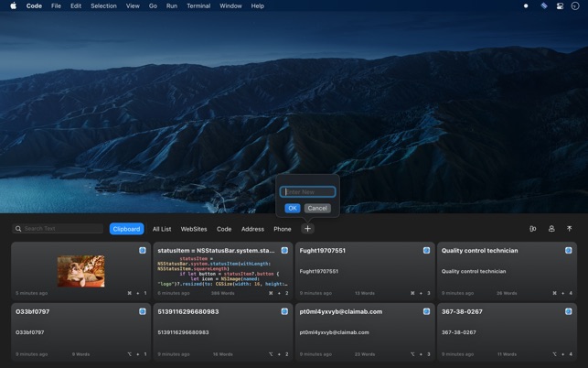Click the pin-to-top arrow icon
The height and width of the screenshot is (368, 588).
569,229
